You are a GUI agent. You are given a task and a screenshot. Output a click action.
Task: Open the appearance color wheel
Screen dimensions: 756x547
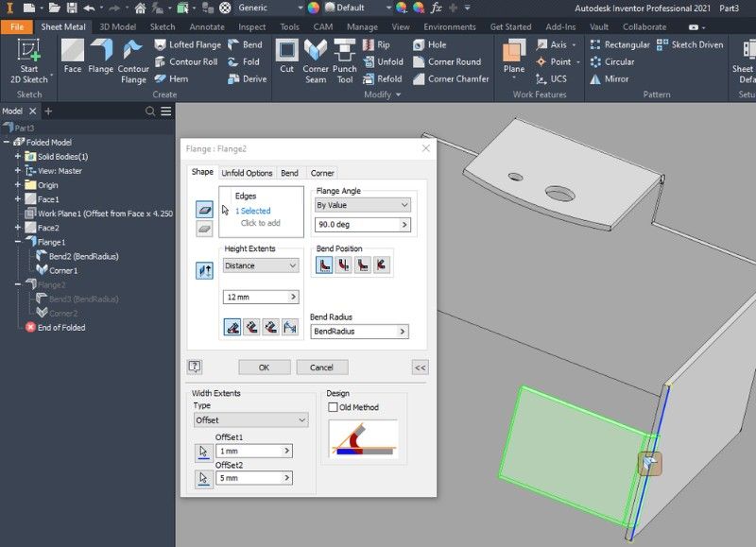[314, 8]
